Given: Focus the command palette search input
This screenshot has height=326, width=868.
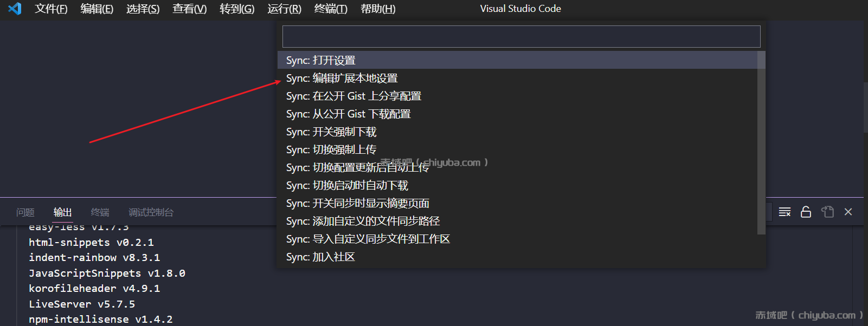Looking at the screenshot, I should pyautogui.click(x=521, y=36).
